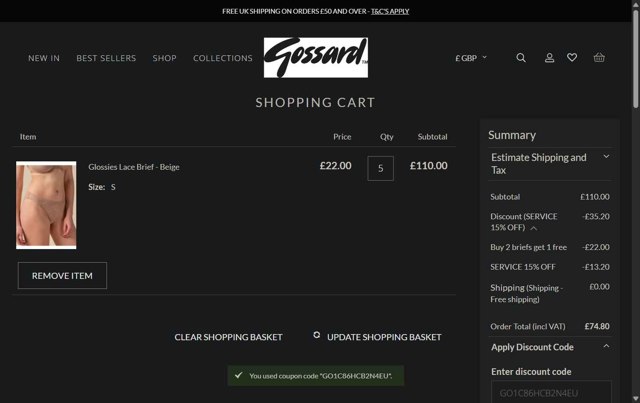
Task: Click the T&C'S APPLY link
Action: 390,11
